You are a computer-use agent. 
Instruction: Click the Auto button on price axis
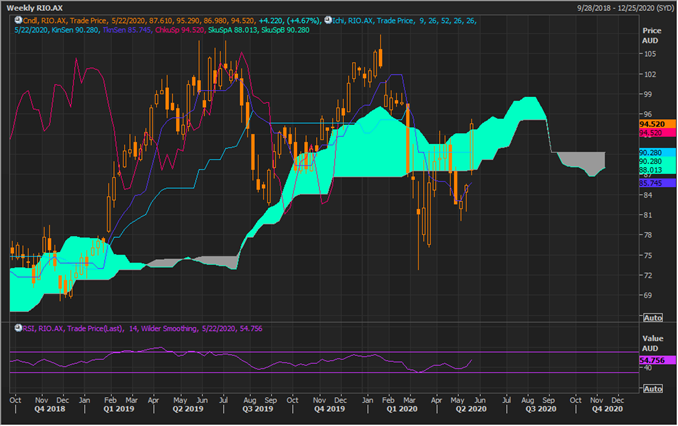652,318
